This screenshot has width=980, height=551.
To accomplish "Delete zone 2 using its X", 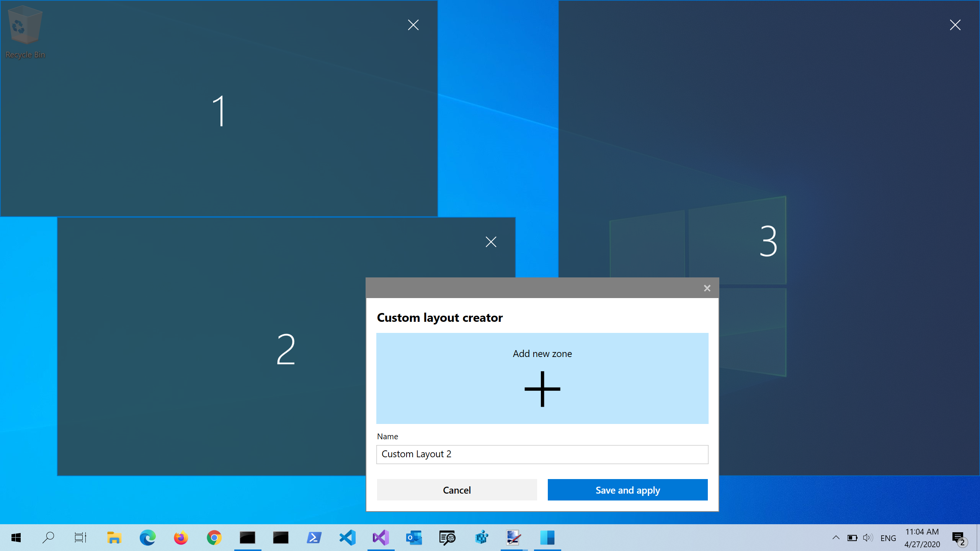I will tap(491, 241).
